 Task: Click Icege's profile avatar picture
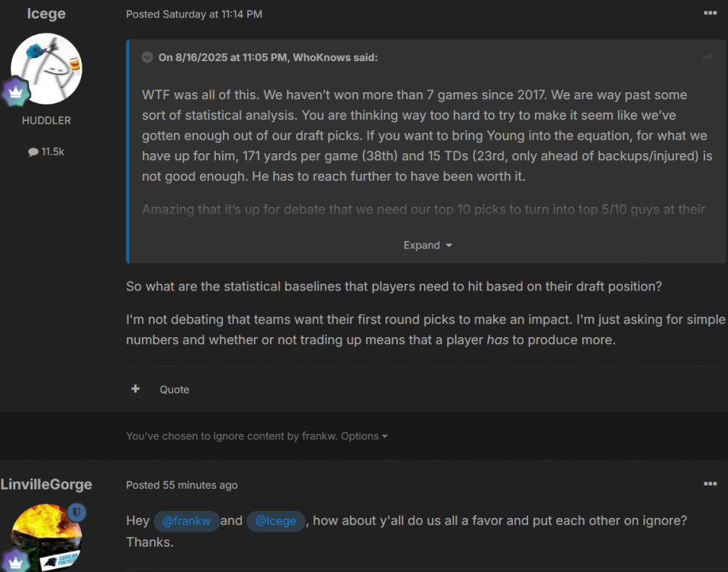[46, 69]
